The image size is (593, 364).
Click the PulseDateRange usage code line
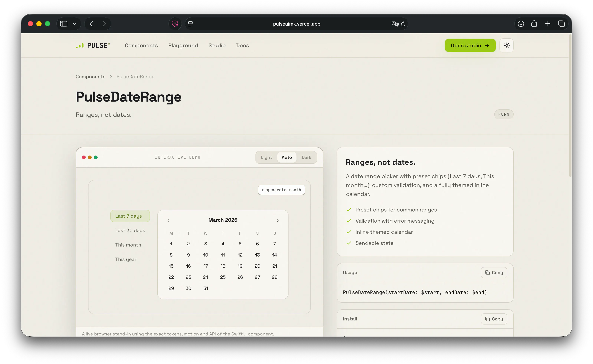(x=415, y=292)
